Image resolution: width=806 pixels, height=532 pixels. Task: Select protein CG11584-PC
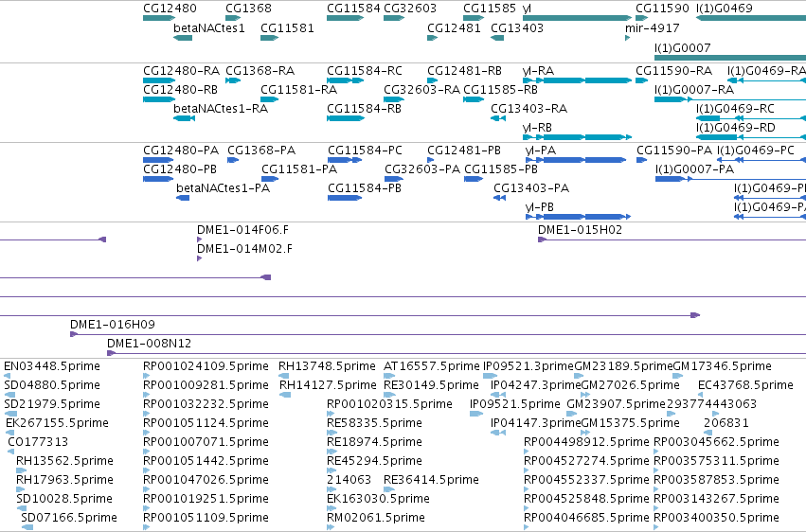345,160
